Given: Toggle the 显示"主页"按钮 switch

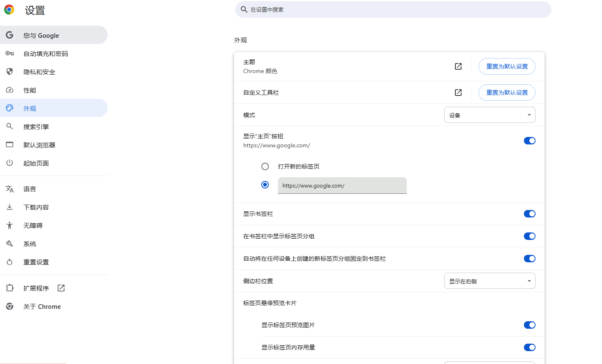Looking at the screenshot, I should 530,141.
